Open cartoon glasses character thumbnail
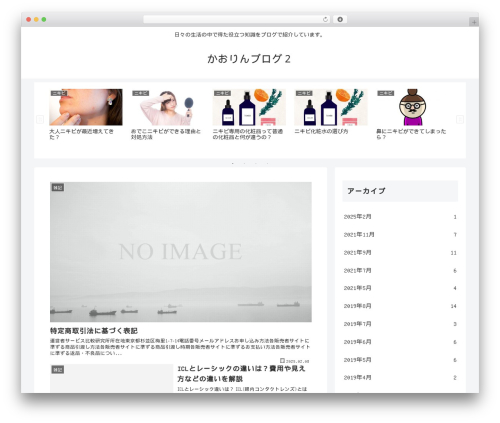 (413, 107)
